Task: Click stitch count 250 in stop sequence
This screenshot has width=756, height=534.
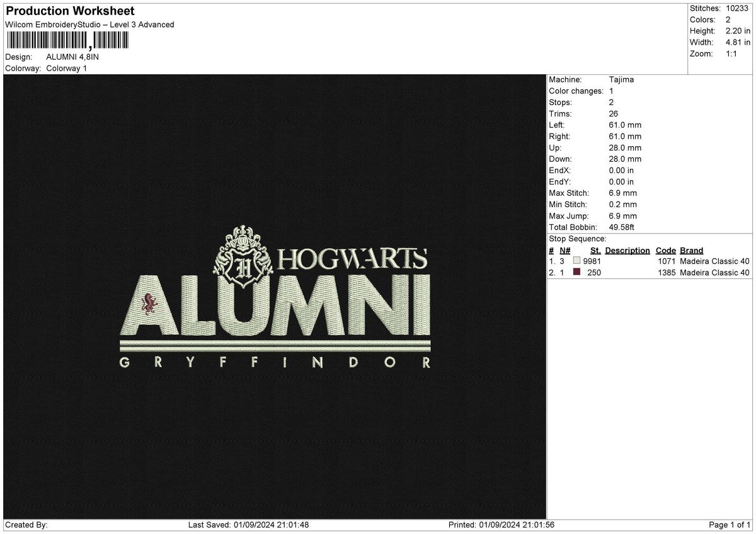Action: tap(594, 272)
